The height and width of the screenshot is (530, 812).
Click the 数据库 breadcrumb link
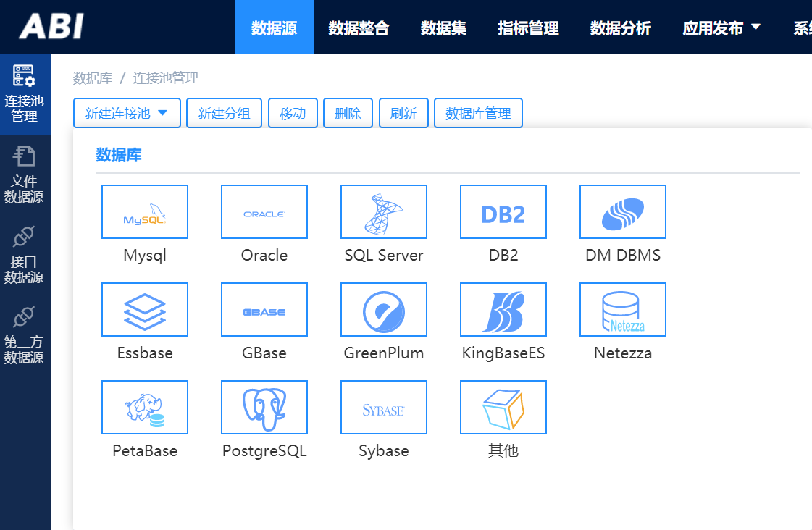pyautogui.click(x=93, y=78)
